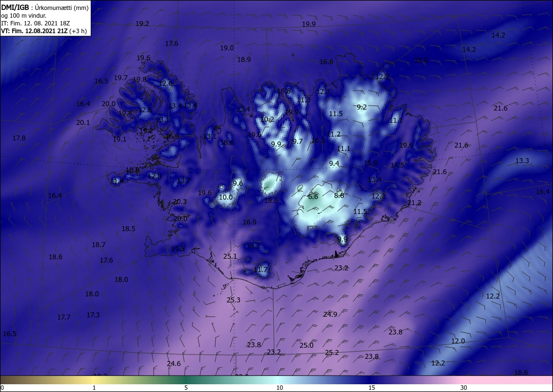Click the map value "14.1"
Viewport: 553px width, 392px height.
253,245
